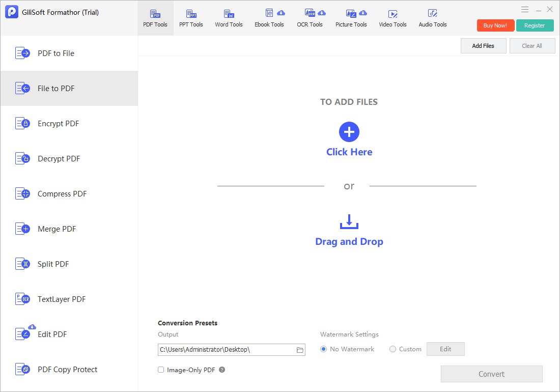Open the hamburger menu icon in title bar
This screenshot has width=560, height=392.
[525, 10]
